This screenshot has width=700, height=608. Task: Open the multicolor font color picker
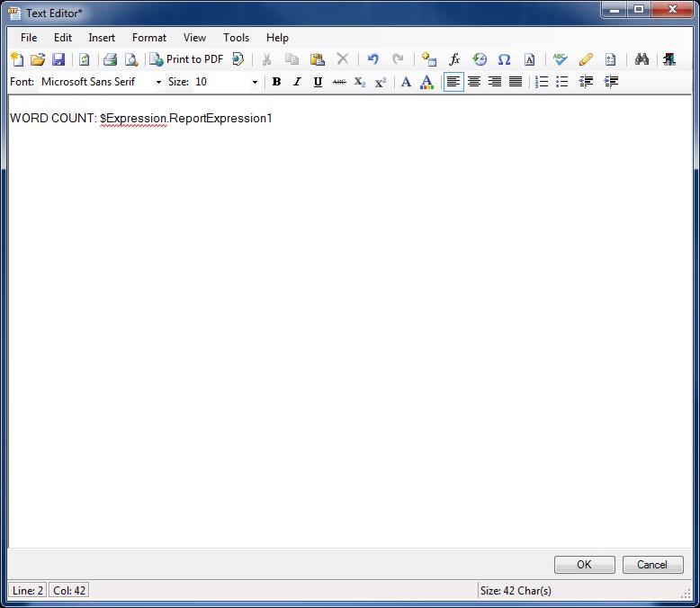click(x=427, y=82)
